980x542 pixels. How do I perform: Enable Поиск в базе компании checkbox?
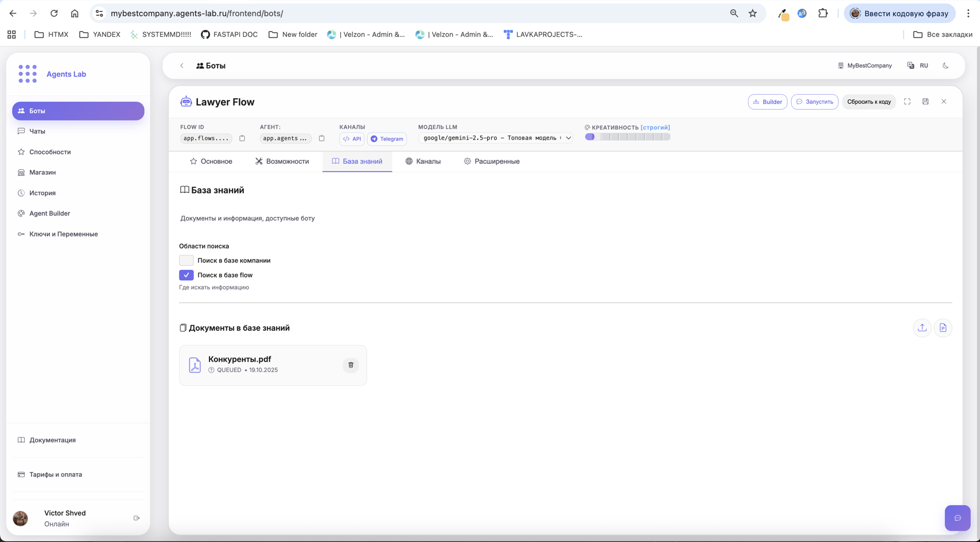[x=186, y=261]
